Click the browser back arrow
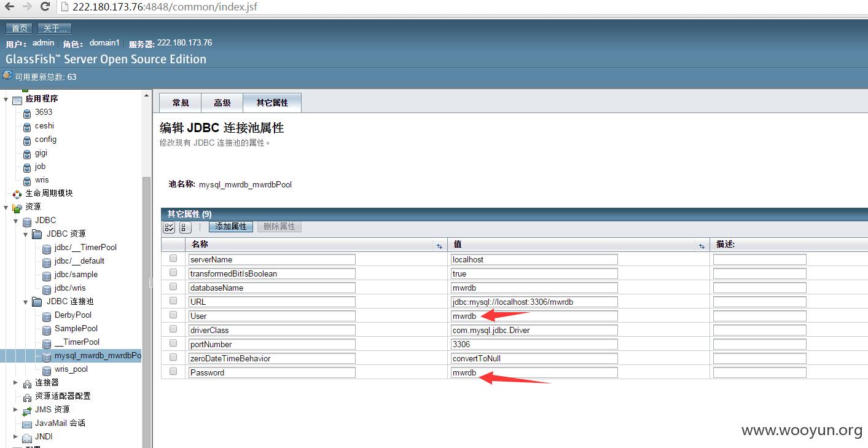The image size is (868, 448). [x=9, y=7]
